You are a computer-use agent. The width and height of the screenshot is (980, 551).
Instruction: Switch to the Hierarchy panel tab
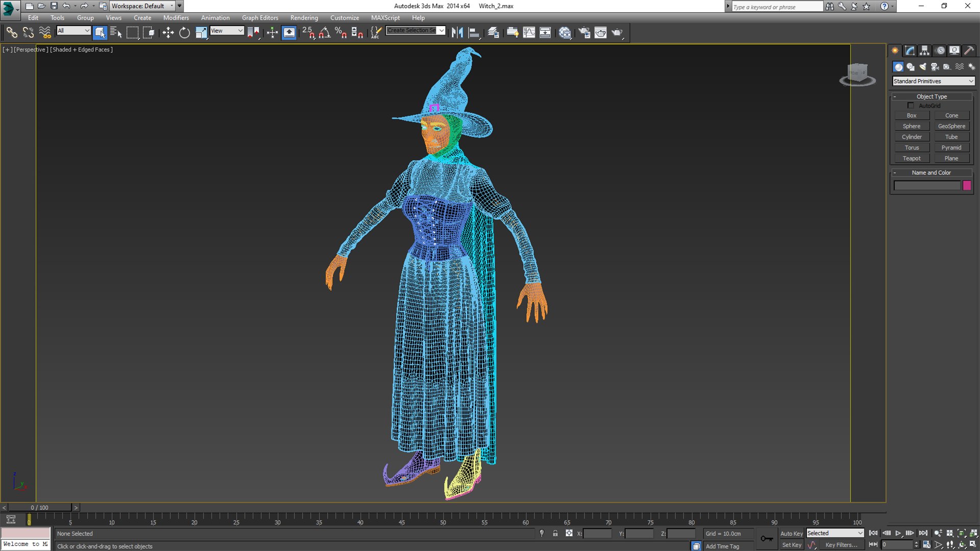[924, 51]
